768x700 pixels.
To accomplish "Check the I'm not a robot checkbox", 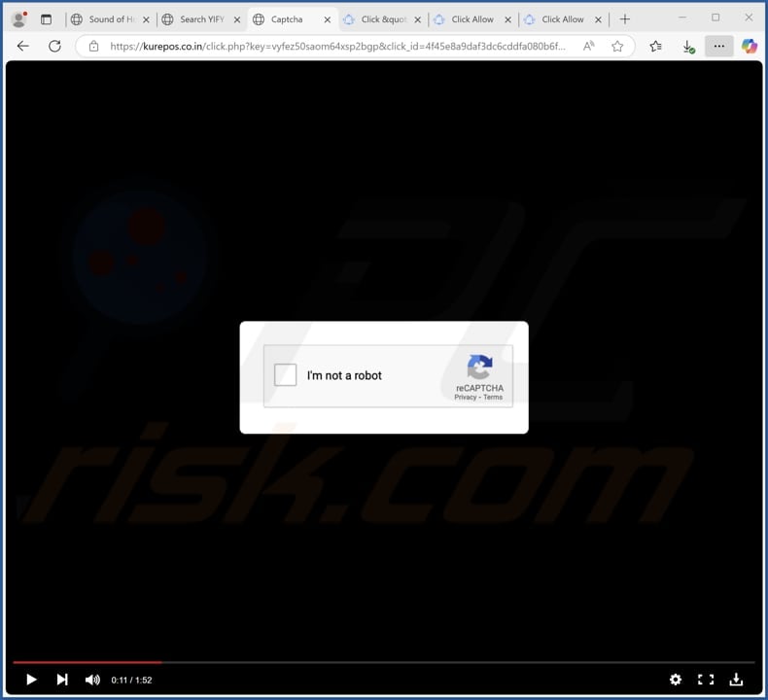I will click(x=285, y=375).
